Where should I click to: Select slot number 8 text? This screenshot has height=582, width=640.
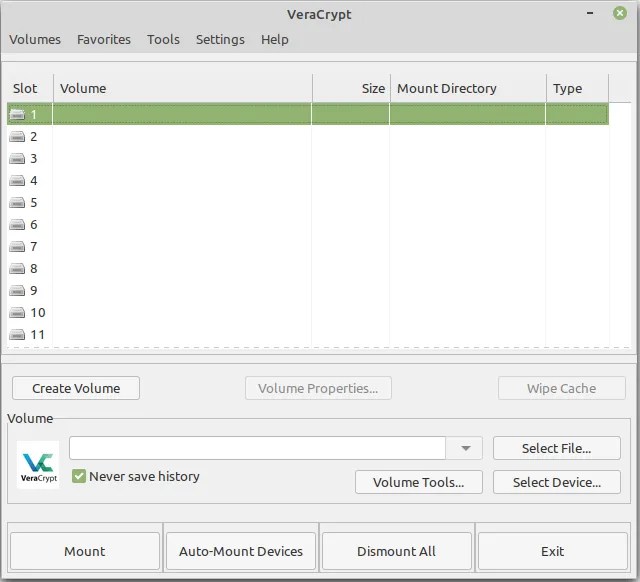click(34, 269)
